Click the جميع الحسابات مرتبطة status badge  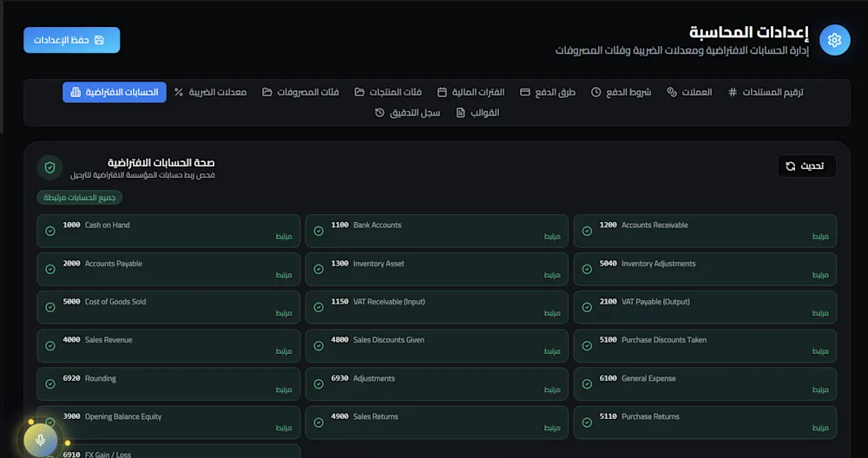80,198
